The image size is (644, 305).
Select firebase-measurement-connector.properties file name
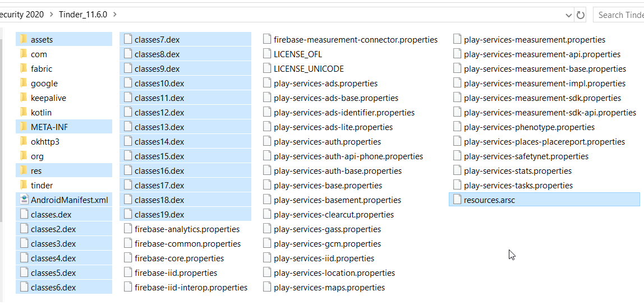[356, 39]
